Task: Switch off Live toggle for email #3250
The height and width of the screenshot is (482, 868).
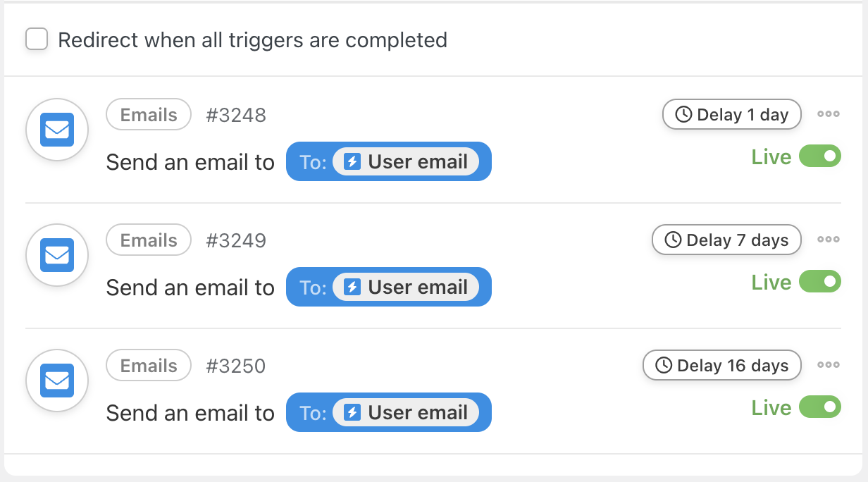Action: coord(820,407)
